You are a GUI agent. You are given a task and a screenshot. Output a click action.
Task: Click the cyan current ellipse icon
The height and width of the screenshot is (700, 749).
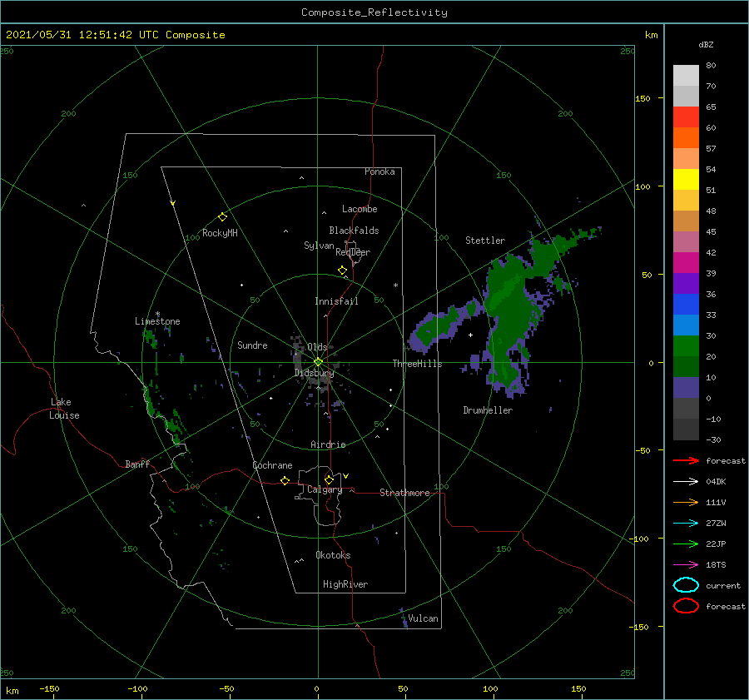tap(686, 585)
